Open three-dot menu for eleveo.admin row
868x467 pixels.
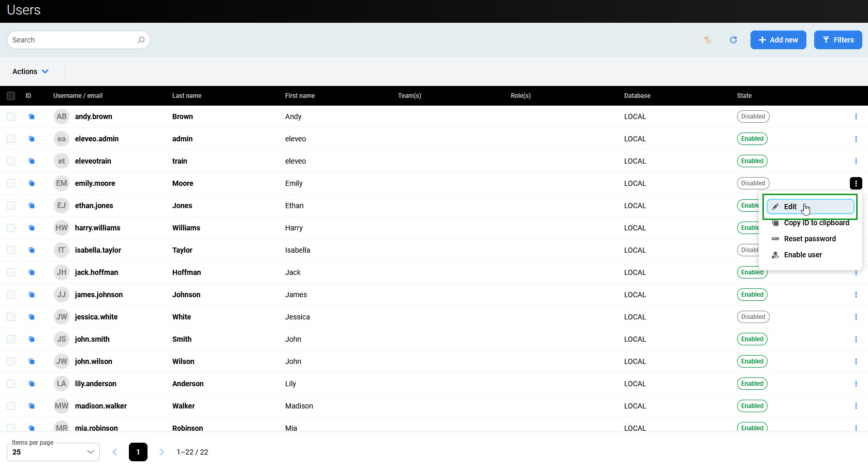856,139
